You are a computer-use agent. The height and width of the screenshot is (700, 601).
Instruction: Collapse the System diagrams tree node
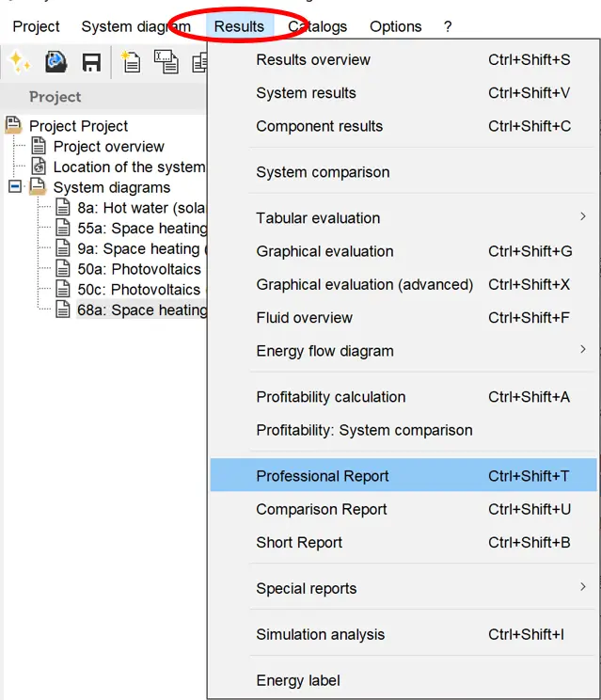pyautogui.click(x=14, y=187)
